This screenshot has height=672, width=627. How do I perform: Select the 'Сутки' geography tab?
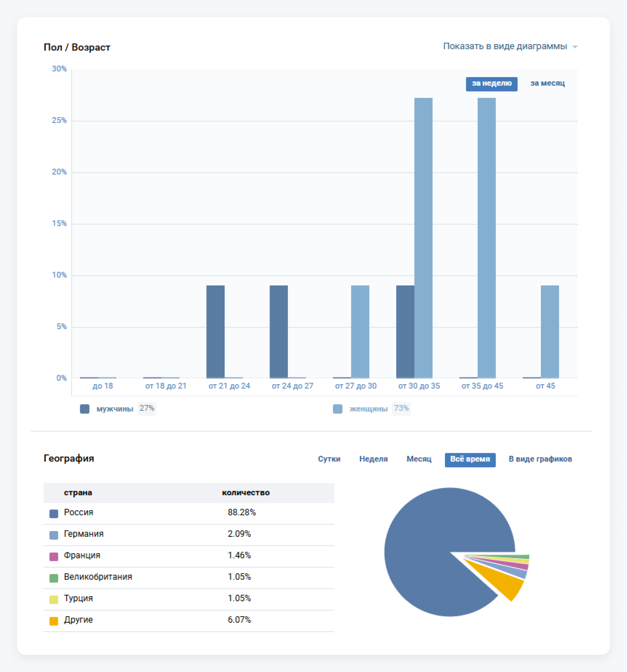[329, 459]
